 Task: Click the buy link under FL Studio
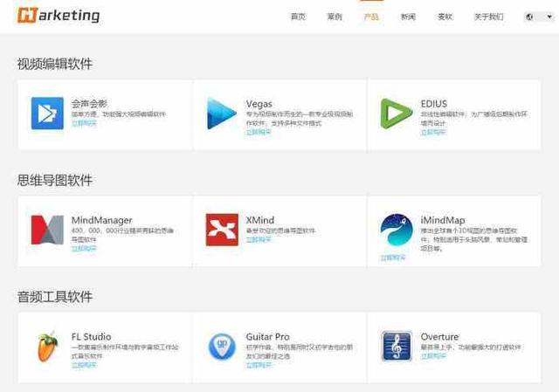tap(84, 365)
